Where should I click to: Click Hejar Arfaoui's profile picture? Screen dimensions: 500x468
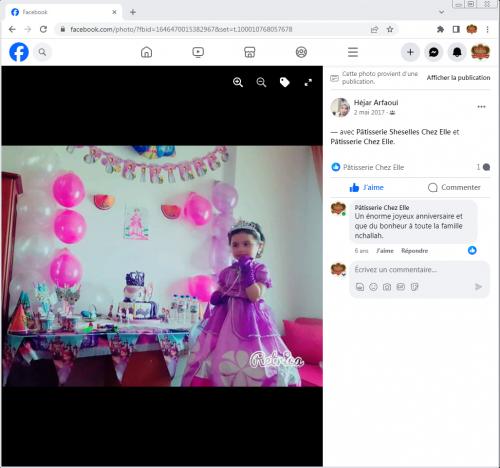click(x=340, y=107)
